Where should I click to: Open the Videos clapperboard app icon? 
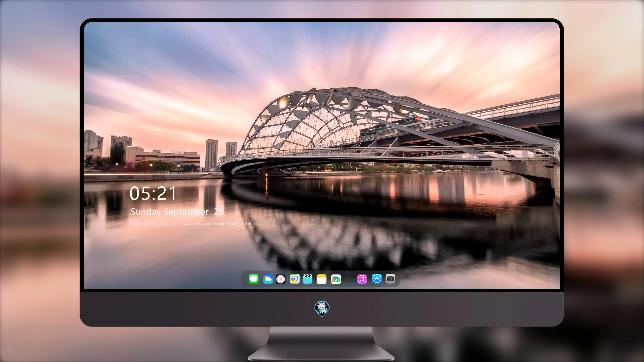308,279
